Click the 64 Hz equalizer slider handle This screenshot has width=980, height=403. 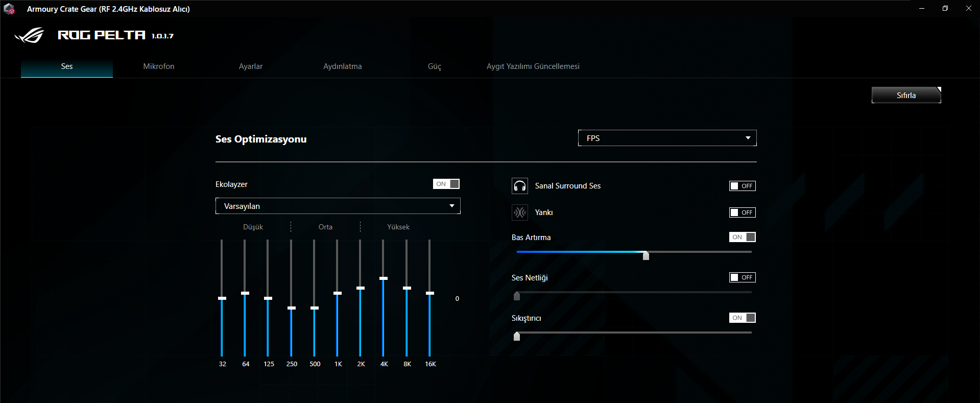point(245,293)
